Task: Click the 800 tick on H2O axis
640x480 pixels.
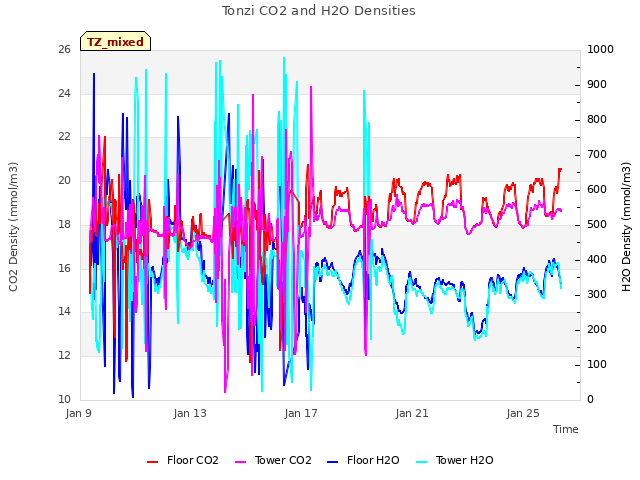Action: tap(597, 120)
